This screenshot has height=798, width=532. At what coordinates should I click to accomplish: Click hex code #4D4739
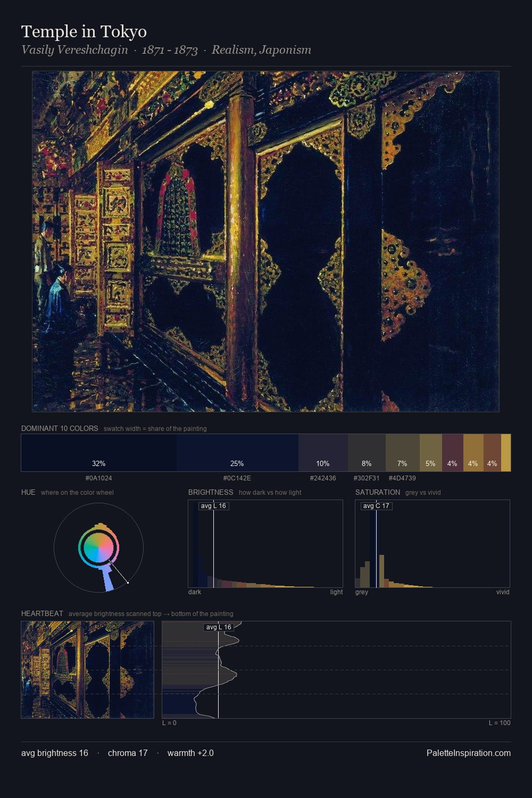coord(402,478)
